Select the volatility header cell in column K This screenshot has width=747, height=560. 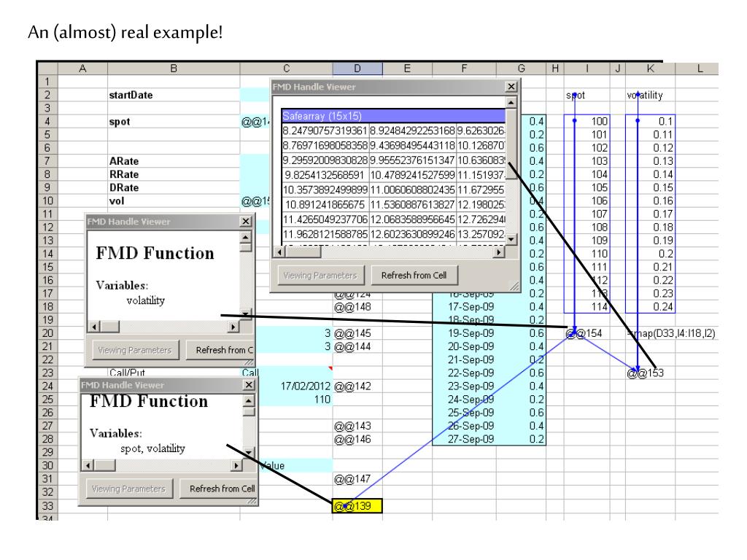click(x=650, y=95)
